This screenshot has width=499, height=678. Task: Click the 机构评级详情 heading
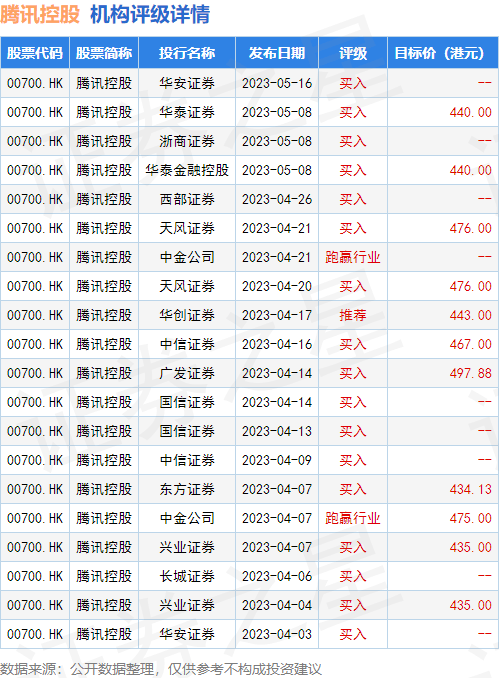point(150,14)
